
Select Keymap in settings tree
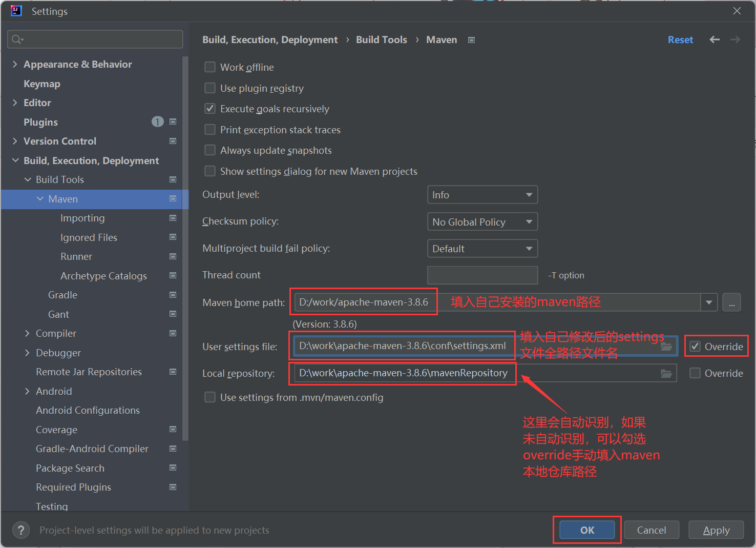click(x=41, y=84)
